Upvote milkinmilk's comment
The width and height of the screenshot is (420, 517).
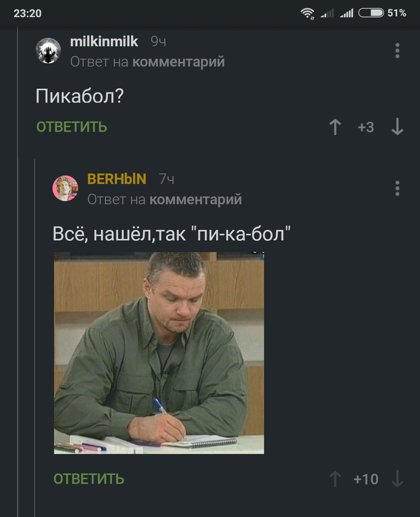tap(335, 127)
